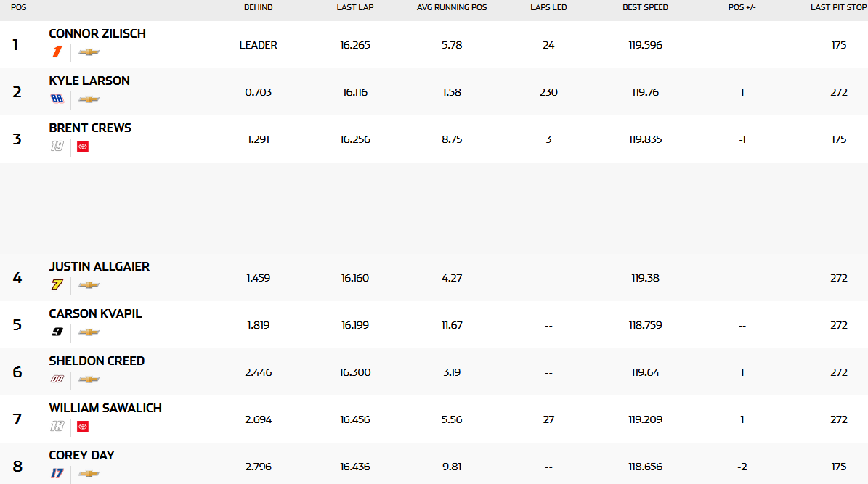
Task: Click Brent Crews' number 19 car badge
Action: (57, 147)
